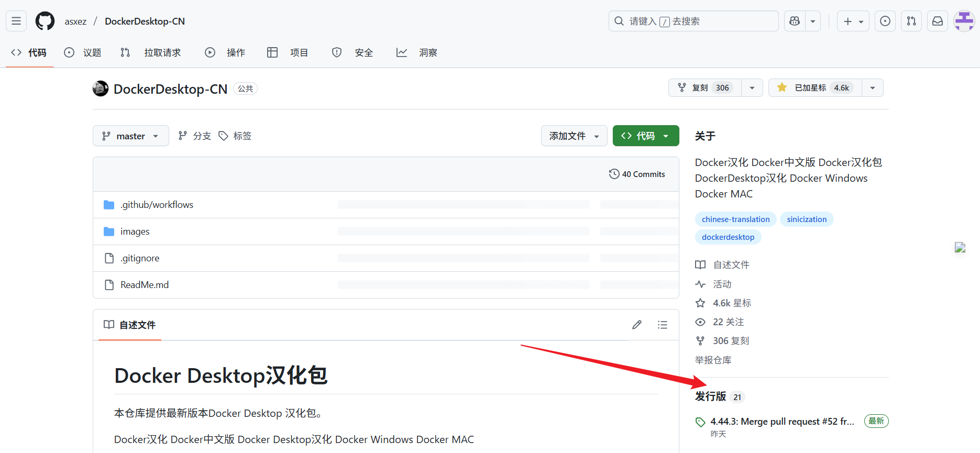The image size is (980, 453).
Task: Go to GitHub home via Octocat logo
Action: point(45,21)
